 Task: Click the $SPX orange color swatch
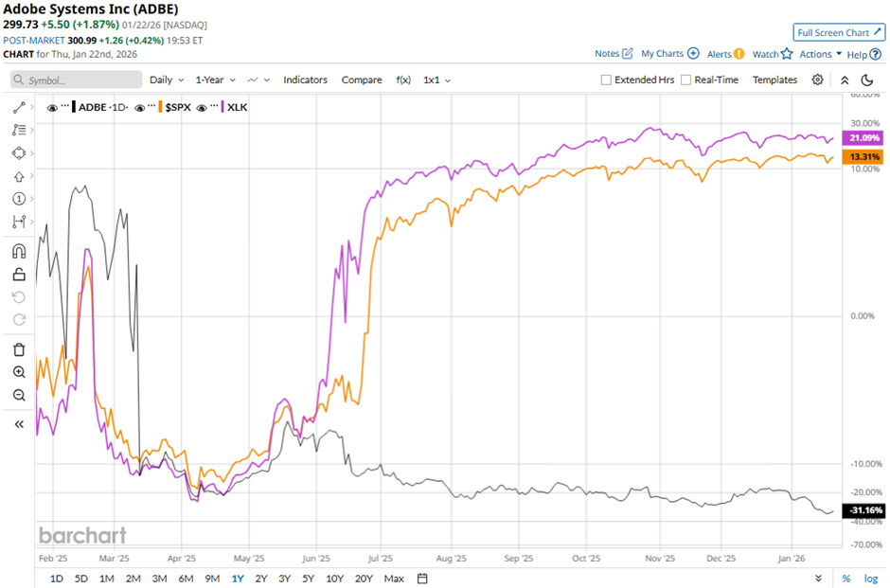click(161, 107)
